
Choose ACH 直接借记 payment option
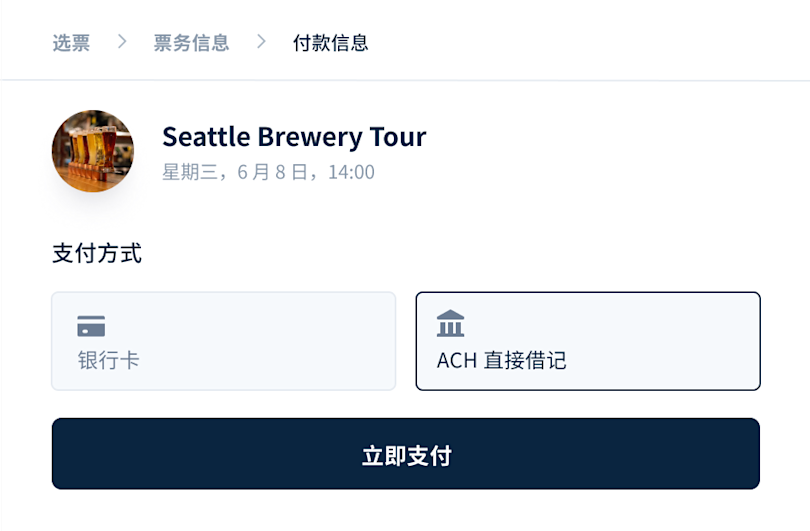point(588,341)
